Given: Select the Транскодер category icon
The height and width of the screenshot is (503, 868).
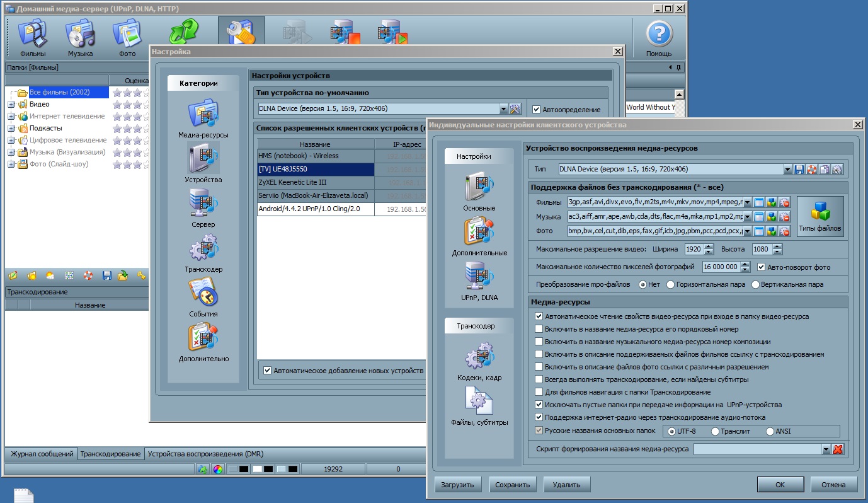Looking at the screenshot, I should (203, 248).
